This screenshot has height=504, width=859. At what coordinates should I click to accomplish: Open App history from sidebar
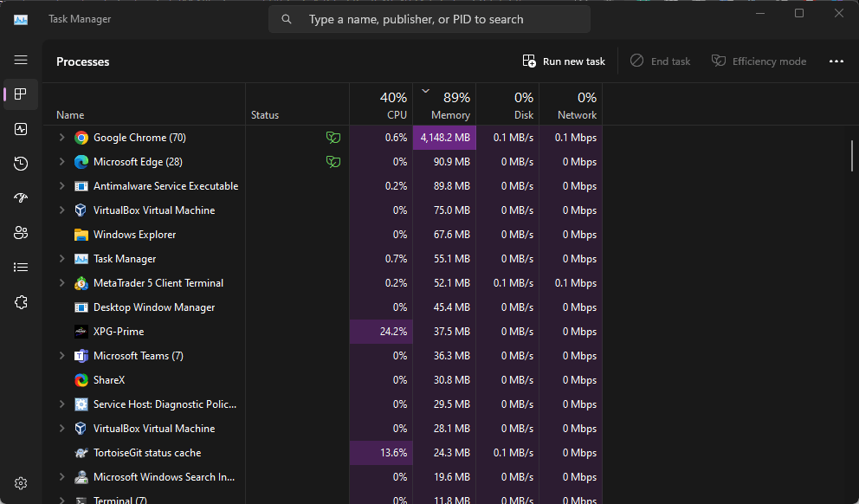[x=21, y=164]
